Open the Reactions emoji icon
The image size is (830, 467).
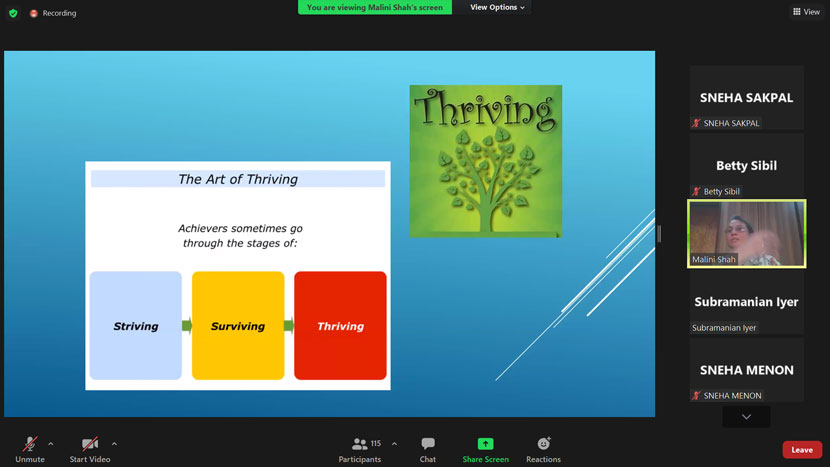coord(543,444)
